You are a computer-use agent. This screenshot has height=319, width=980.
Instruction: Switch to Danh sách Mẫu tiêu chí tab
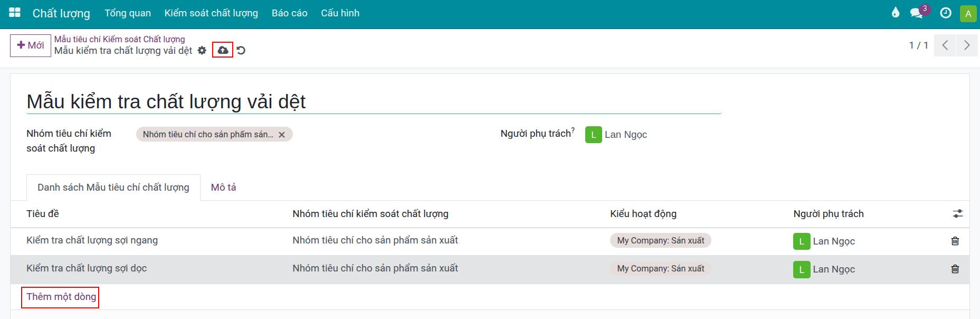point(113,187)
